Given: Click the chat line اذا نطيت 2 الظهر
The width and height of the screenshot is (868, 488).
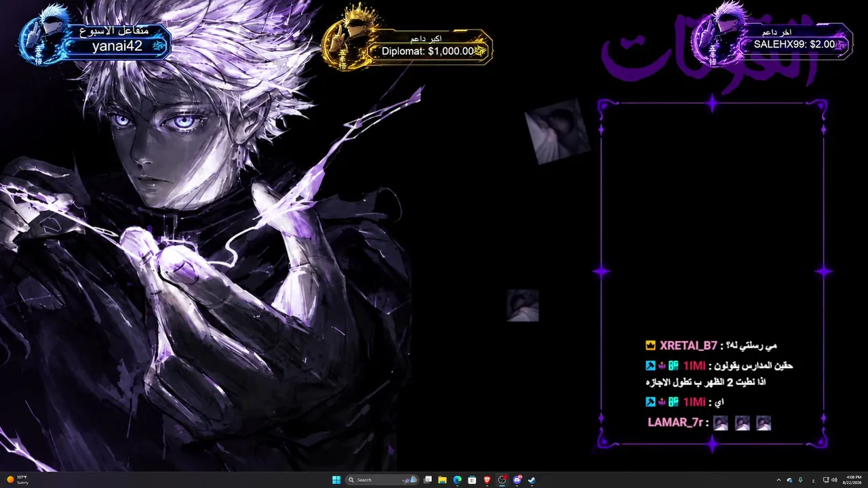Looking at the screenshot, I should click(x=705, y=382).
